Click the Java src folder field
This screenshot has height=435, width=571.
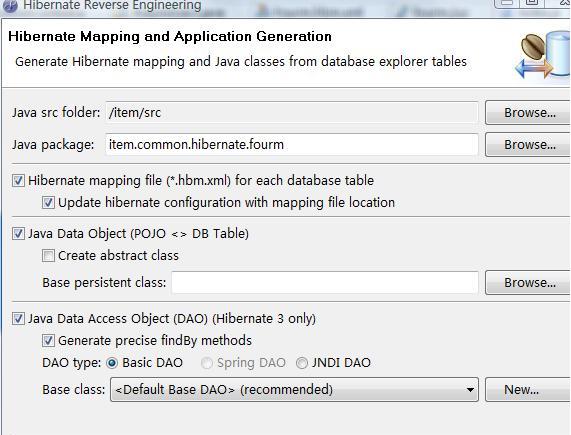(x=292, y=113)
